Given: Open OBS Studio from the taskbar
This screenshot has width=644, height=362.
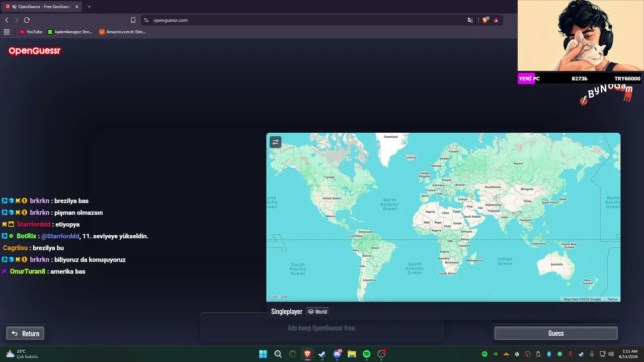Looking at the screenshot, I should [381, 354].
